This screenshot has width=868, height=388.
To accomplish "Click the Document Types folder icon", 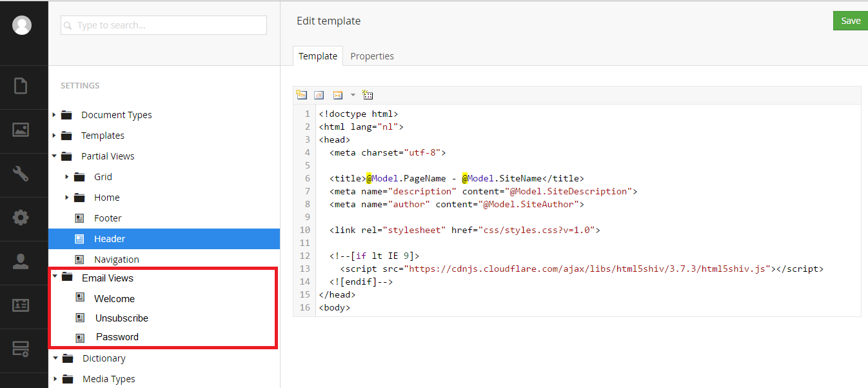I will click(66, 115).
